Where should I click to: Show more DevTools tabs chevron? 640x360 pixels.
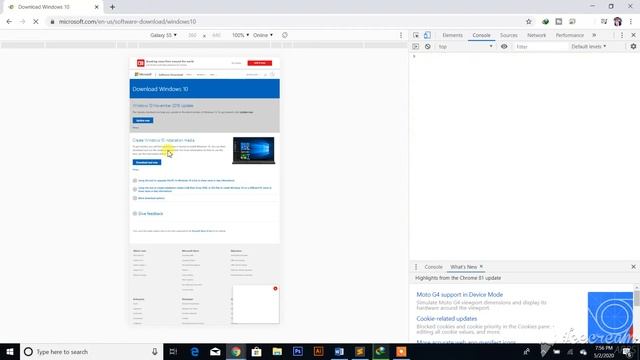pyautogui.click(x=594, y=35)
